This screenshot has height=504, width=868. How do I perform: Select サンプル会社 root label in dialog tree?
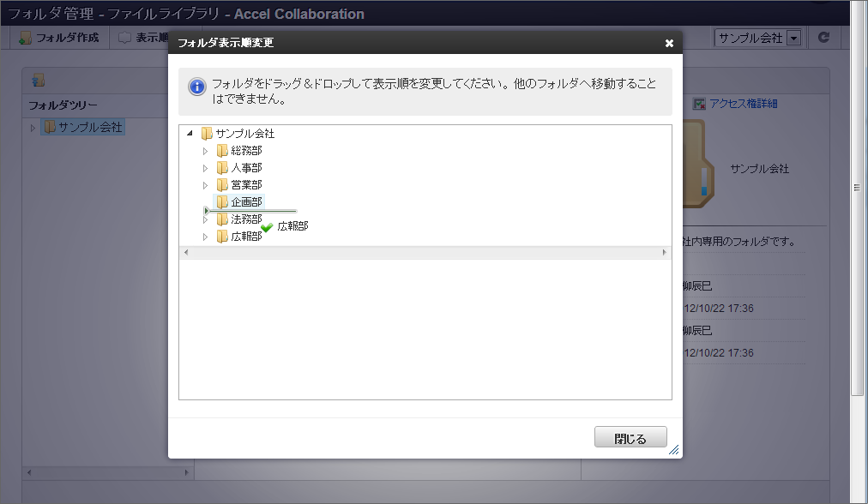click(x=244, y=134)
